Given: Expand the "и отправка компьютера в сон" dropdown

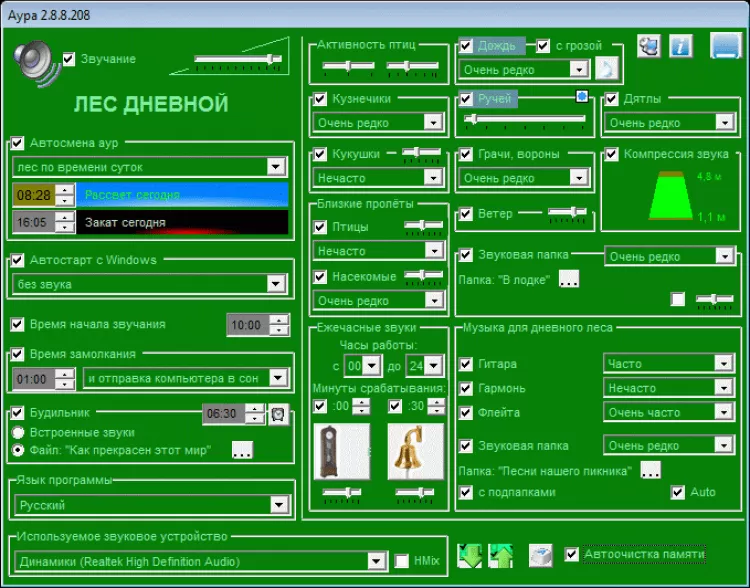Looking at the screenshot, I should tap(186, 378).
